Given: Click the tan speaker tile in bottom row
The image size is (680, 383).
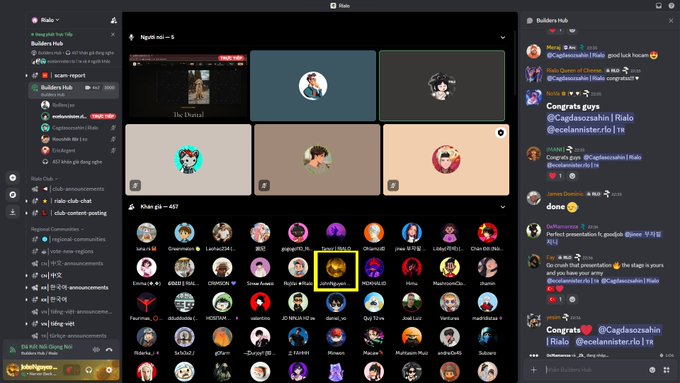Looking at the screenshot, I should point(317,160).
